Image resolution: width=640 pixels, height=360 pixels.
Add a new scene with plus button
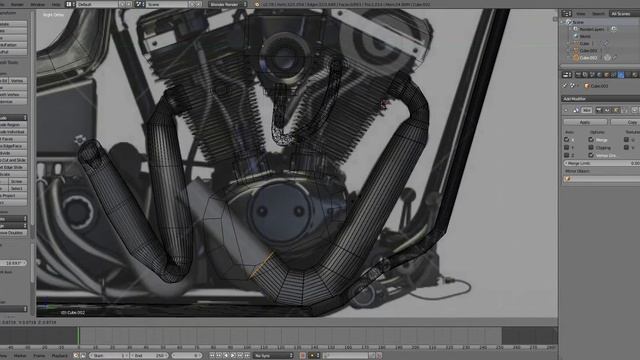(x=192, y=4)
